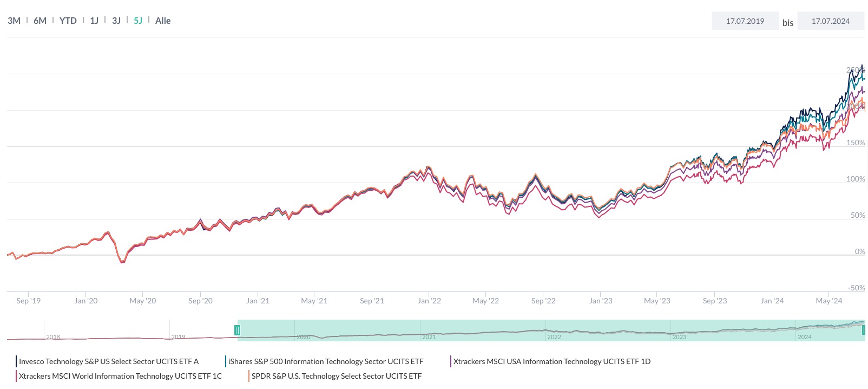Click the pink marker beside Xtrackers MSCI World
The image size is (868, 389).
click(16, 375)
